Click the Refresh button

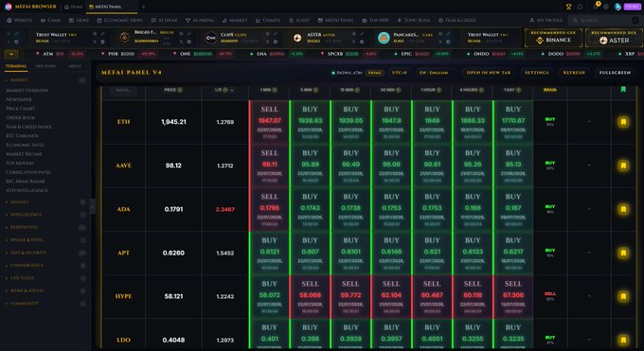tap(574, 73)
